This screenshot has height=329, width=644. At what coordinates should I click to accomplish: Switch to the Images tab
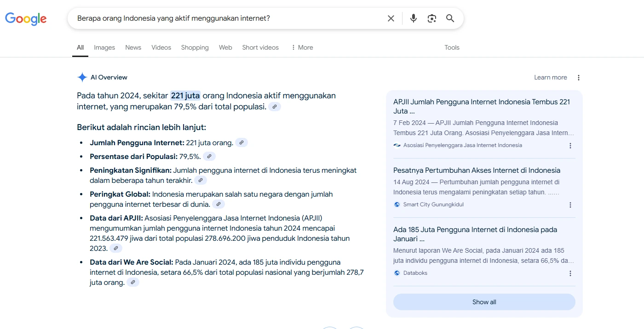tap(104, 47)
